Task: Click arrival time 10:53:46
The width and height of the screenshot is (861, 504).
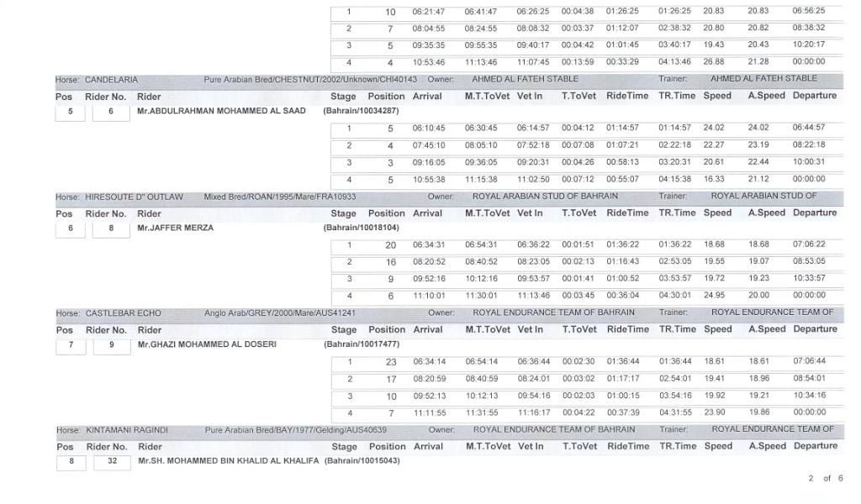Action: tap(429, 62)
